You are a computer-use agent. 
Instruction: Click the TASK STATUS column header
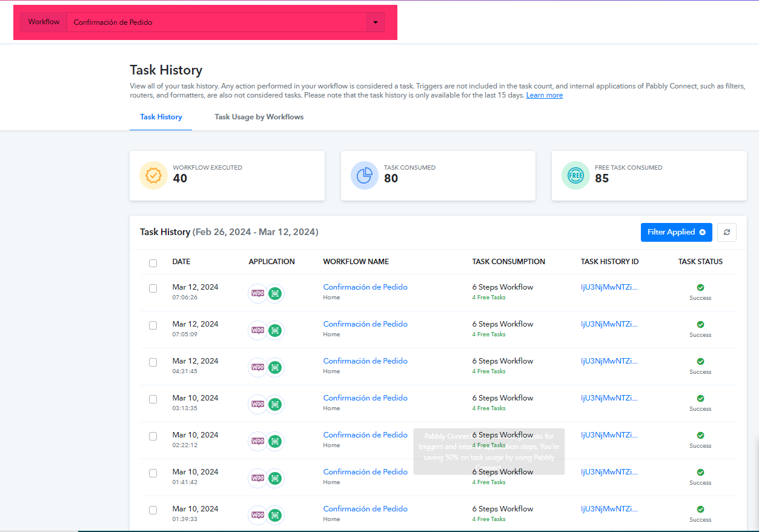point(700,262)
